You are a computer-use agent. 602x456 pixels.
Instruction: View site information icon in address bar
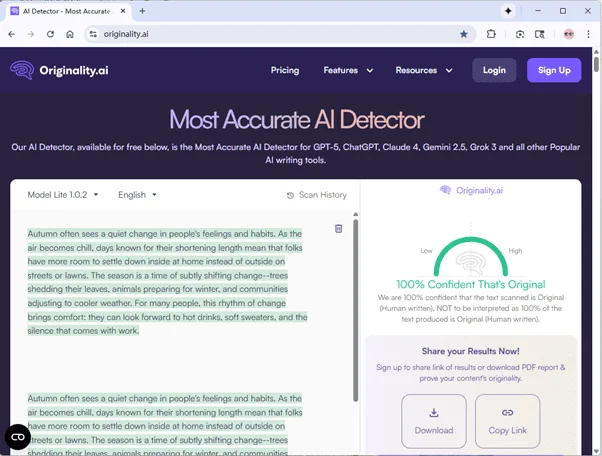93,34
